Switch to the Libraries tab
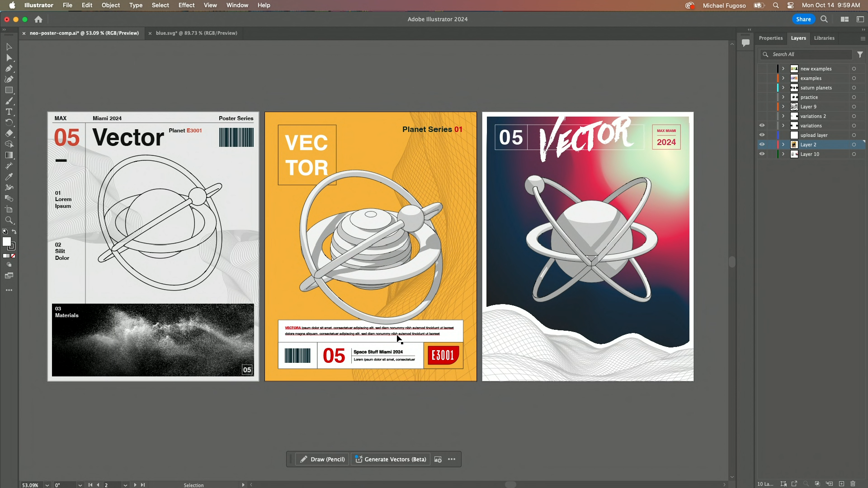The width and height of the screenshot is (868, 488). point(824,38)
